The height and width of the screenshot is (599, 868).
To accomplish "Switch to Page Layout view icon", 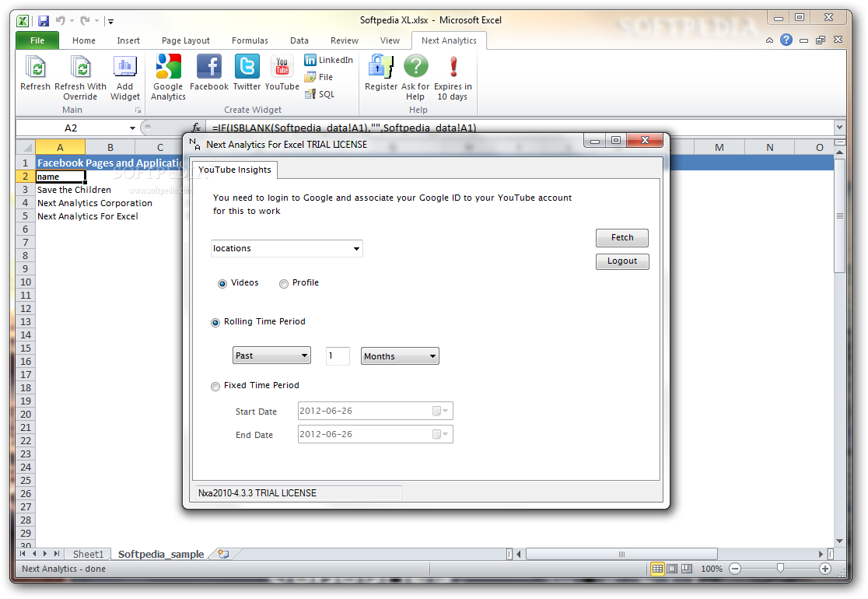I will pos(672,569).
